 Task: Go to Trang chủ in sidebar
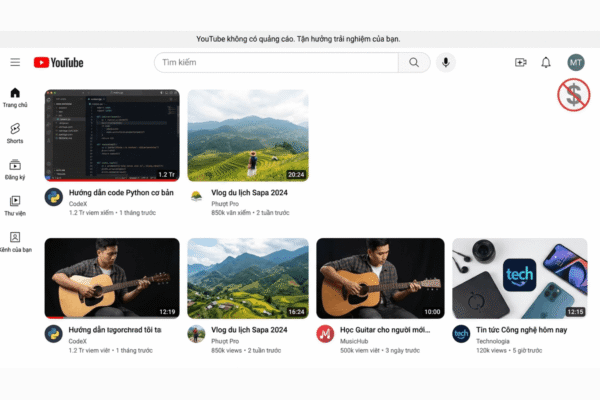15,98
